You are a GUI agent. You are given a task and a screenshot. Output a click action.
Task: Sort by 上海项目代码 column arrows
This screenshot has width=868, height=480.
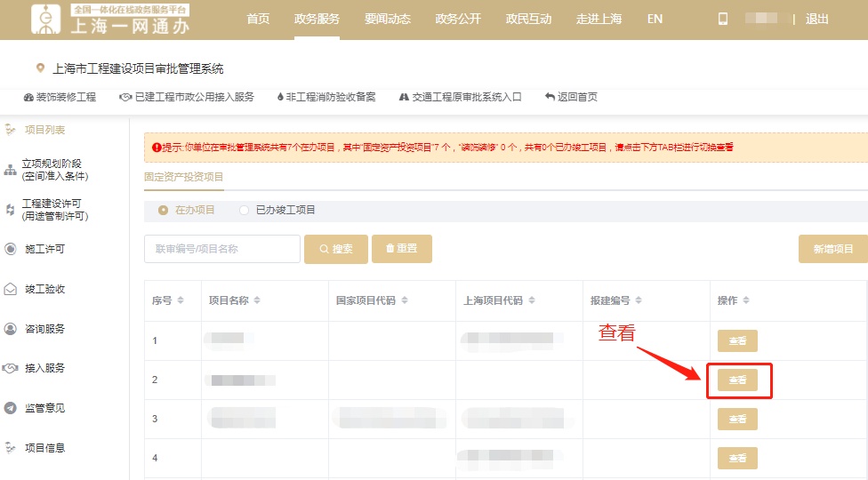(x=532, y=300)
